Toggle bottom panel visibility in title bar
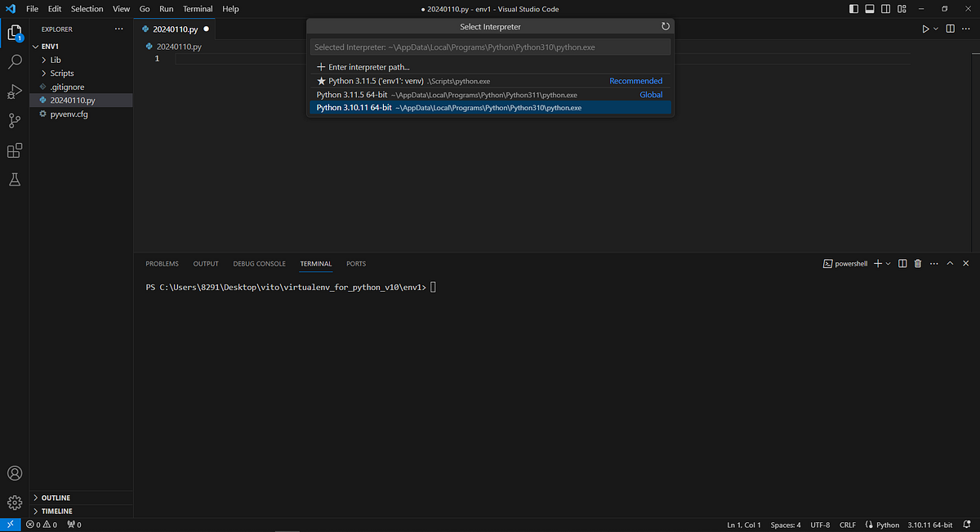Viewport: 980px width, 532px height. (x=870, y=9)
